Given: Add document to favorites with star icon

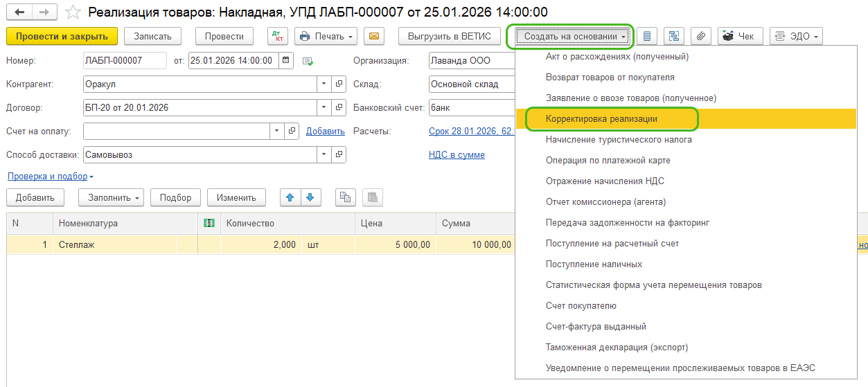Looking at the screenshot, I should tap(73, 12).
